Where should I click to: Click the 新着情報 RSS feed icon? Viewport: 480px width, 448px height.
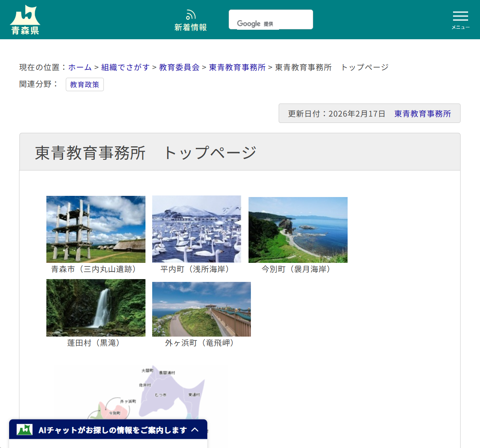tap(191, 14)
